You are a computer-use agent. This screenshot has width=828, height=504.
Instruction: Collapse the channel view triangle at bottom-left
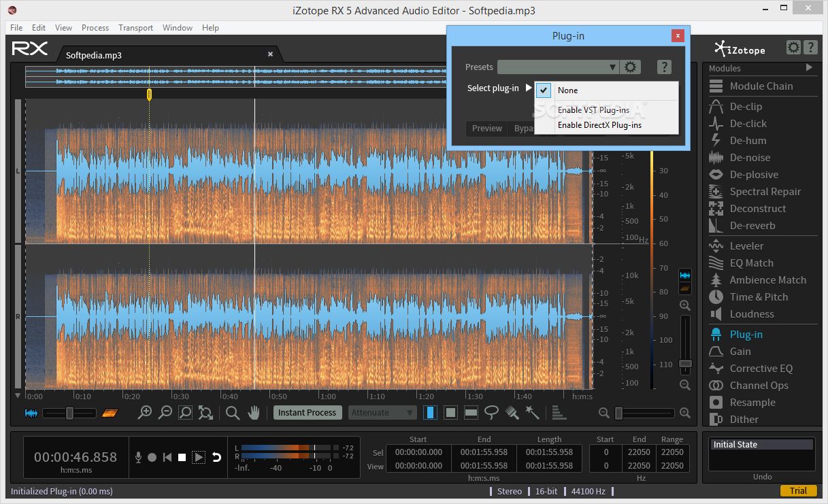(18, 395)
